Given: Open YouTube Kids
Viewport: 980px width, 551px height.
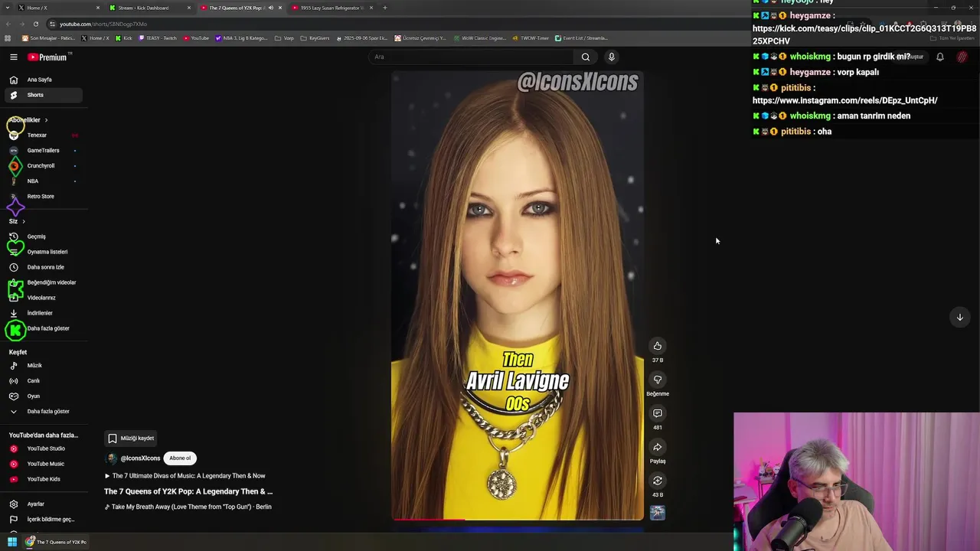Looking at the screenshot, I should 44,479.
